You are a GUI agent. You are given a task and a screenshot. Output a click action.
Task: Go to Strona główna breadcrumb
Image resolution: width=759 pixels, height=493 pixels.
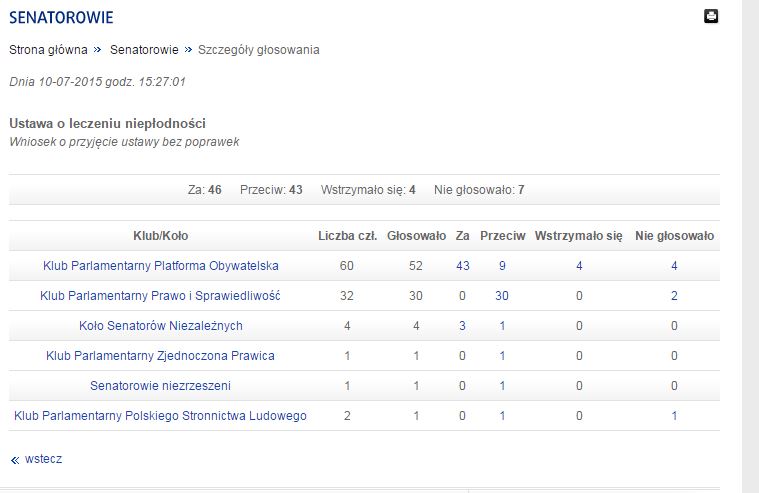48,50
